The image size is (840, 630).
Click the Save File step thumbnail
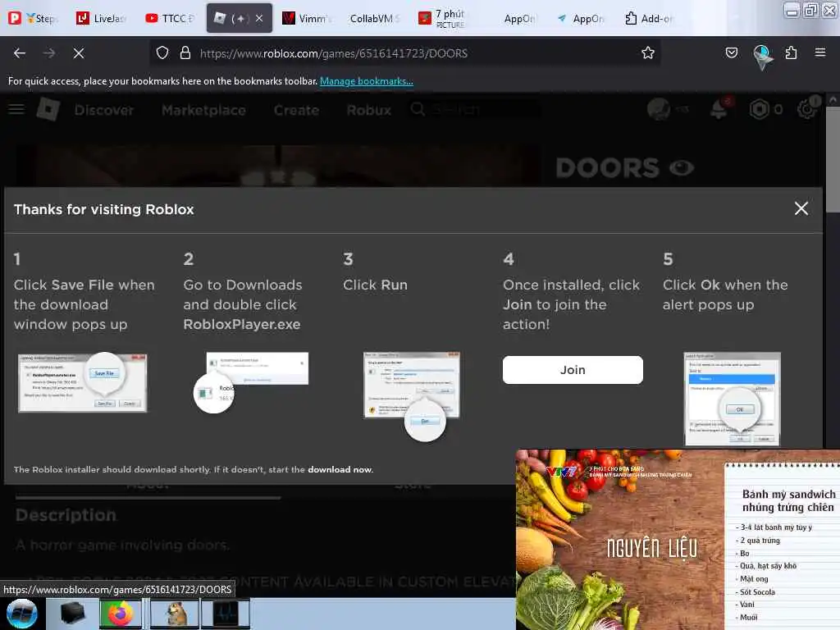[83, 382]
